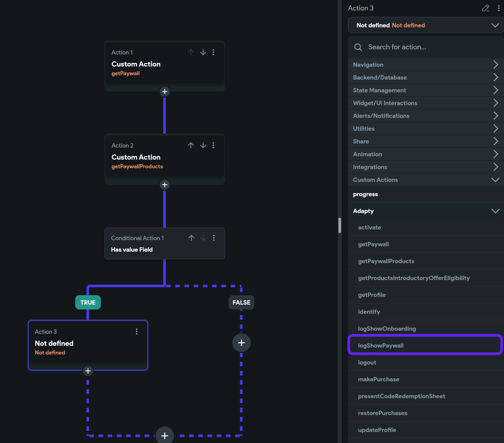Collapse the Adapty section

pos(496,211)
